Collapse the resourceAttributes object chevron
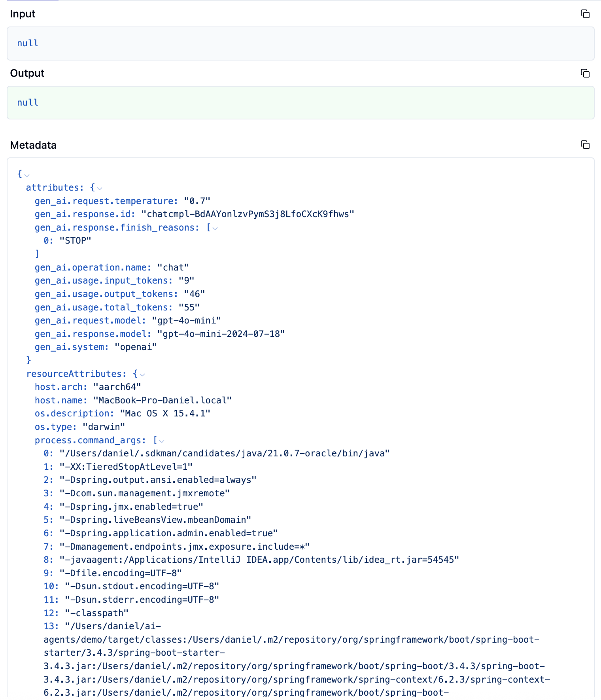 tap(142, 375)
